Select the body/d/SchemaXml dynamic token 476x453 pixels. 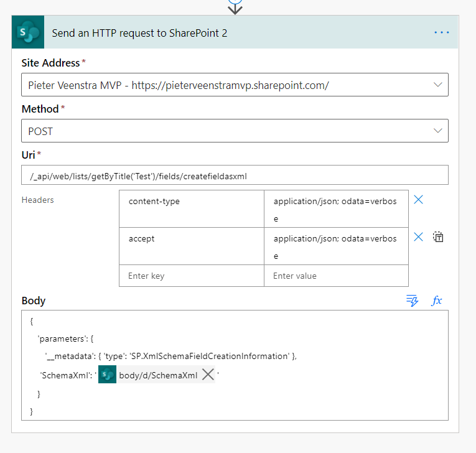click(x=158, y=375)
